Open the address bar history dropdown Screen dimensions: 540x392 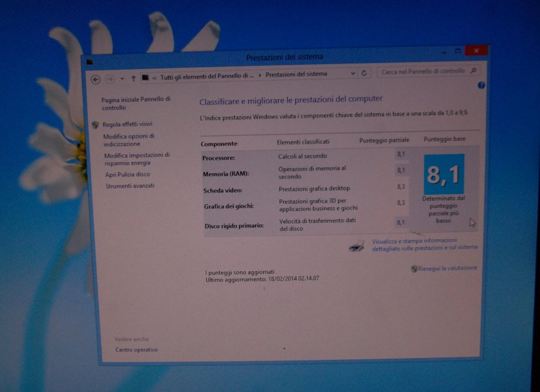coord(353,74)
